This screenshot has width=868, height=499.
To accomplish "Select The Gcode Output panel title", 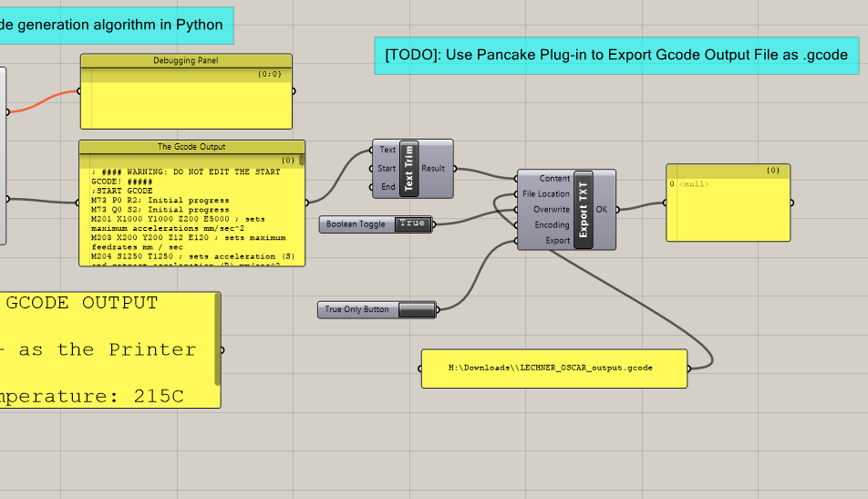I will point(191,147).
